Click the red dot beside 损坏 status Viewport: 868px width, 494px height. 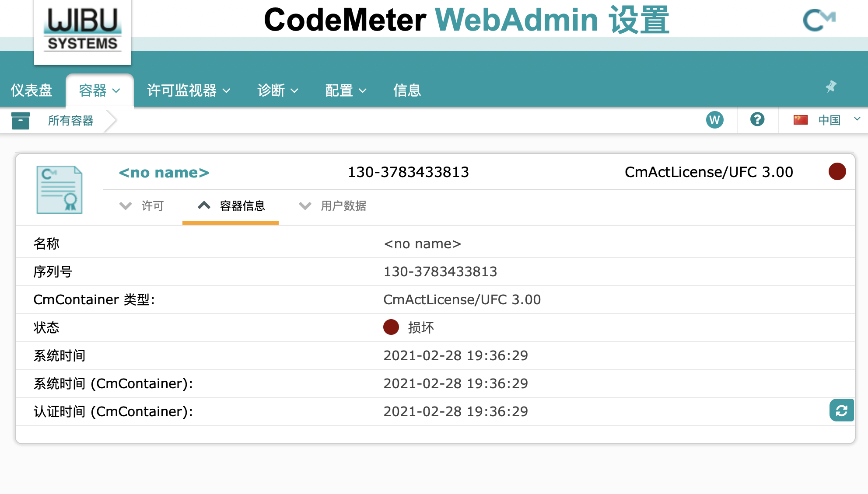[x=391, y=327]
